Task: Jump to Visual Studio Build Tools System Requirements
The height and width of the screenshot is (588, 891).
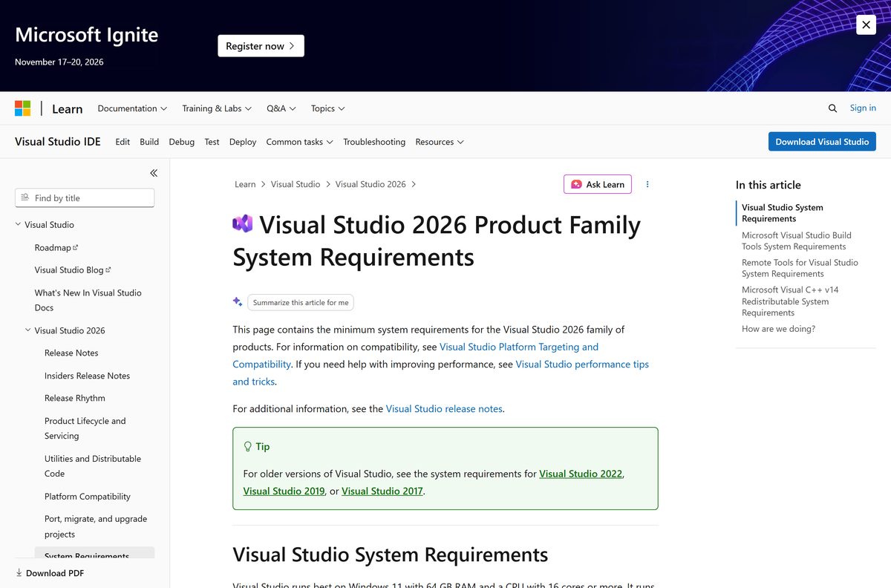Action: 797,241
